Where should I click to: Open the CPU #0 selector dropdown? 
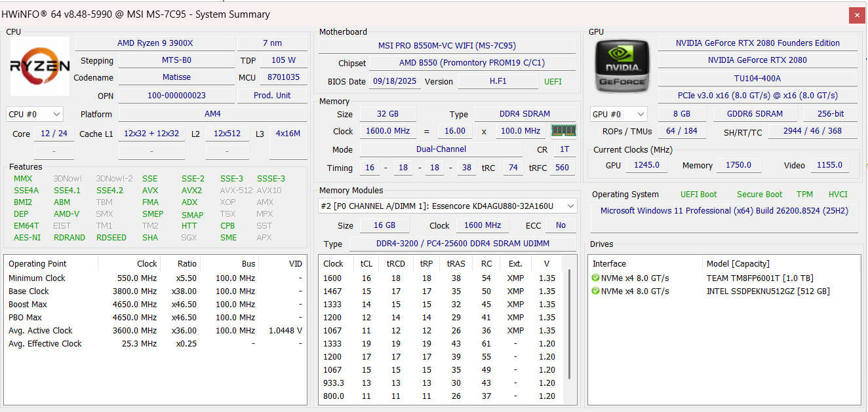pos(35,114)
